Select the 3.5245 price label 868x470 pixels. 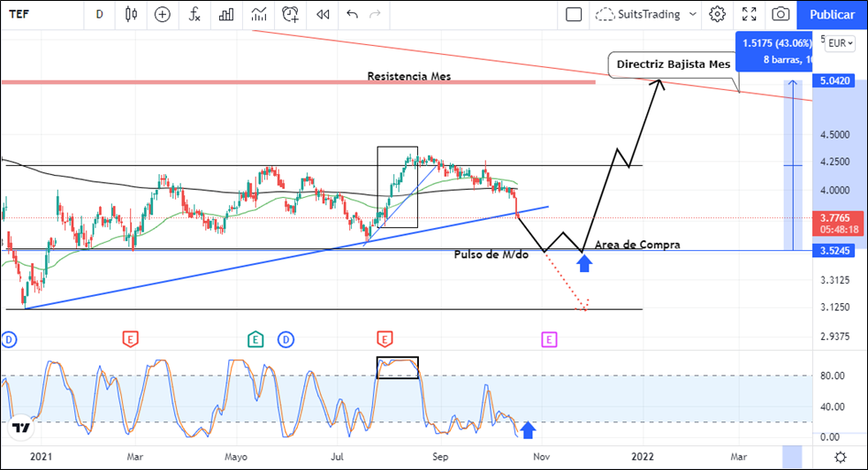pos(834,251)
